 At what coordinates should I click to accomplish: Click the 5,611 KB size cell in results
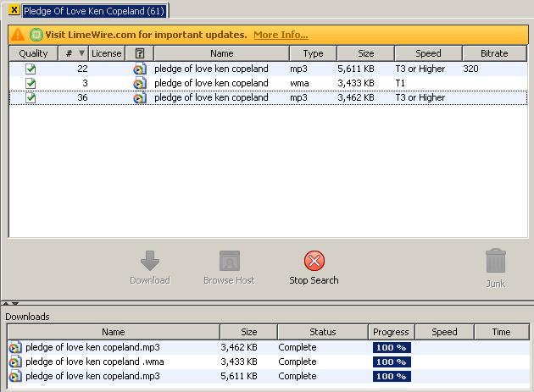tap(356, 69)
